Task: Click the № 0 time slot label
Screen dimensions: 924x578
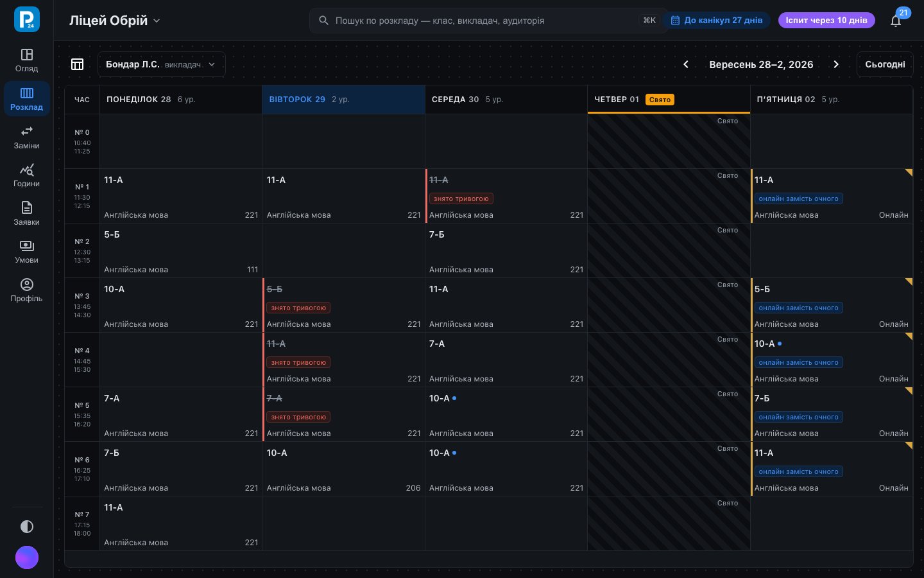Action: [82, 141]
